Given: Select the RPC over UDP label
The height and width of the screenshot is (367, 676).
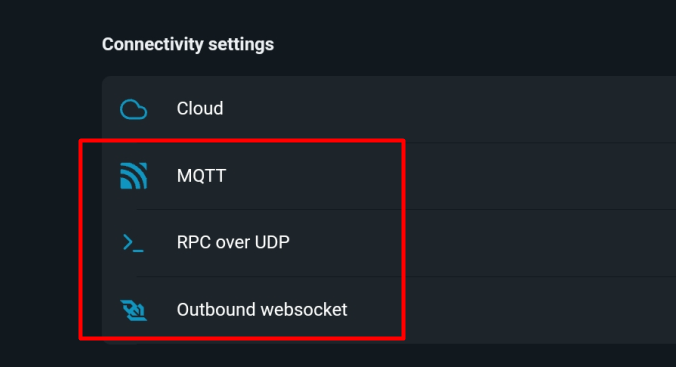Looking at the screenshot, I should click(233, 242).
